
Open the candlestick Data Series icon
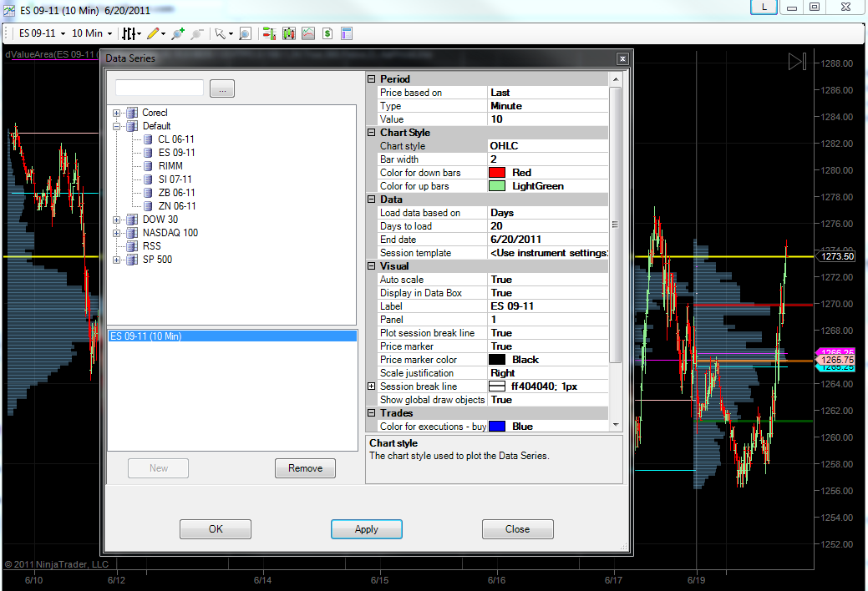[289, 33]
